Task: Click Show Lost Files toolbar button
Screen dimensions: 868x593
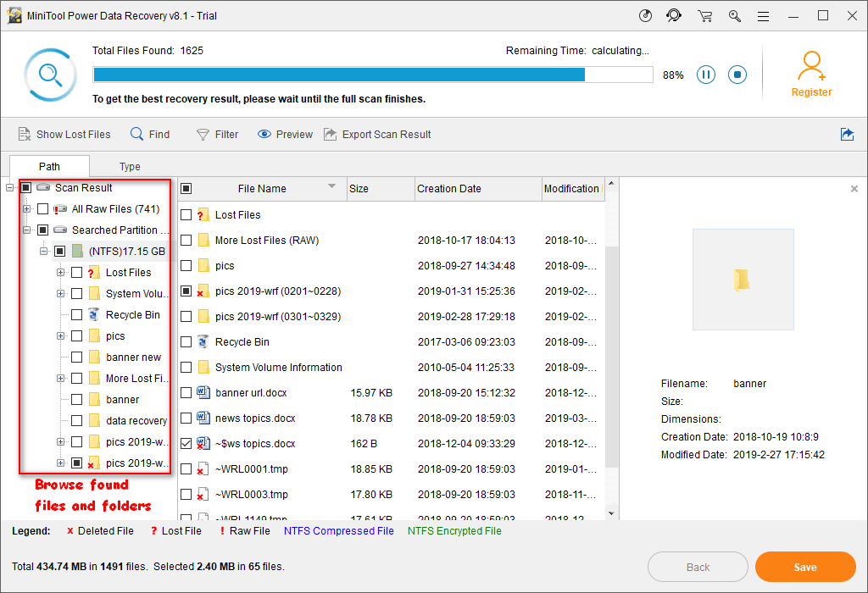Action: click(x=64, y=135)
